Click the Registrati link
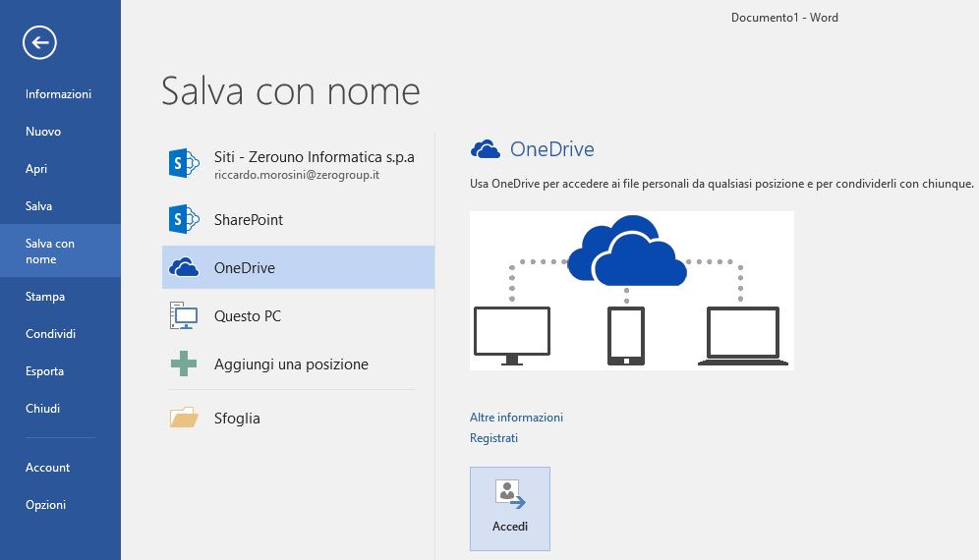The image size is (979, 560). 493,437
